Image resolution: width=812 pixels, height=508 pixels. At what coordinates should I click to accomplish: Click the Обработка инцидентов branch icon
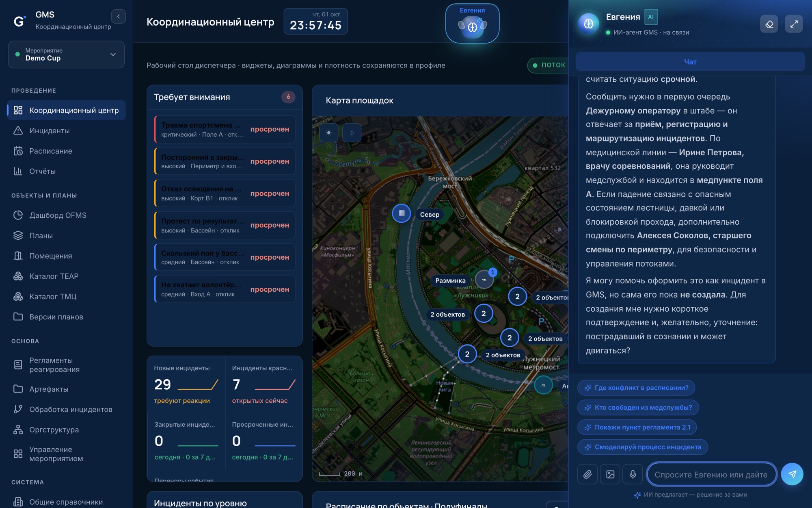coord(18,409)
